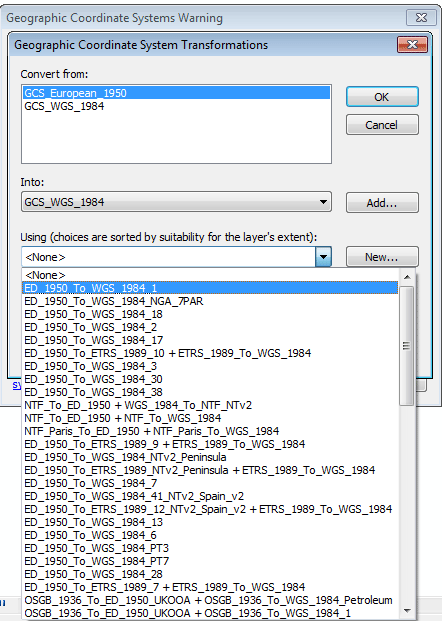
Task: Click the Cancel button
Action: [x=382, y=125]
